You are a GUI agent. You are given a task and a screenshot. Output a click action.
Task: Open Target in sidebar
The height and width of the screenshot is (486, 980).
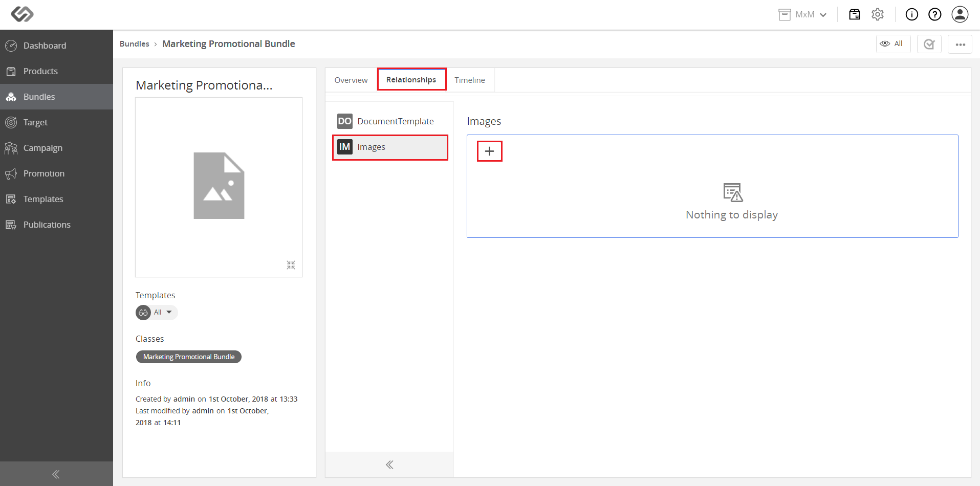56,122
